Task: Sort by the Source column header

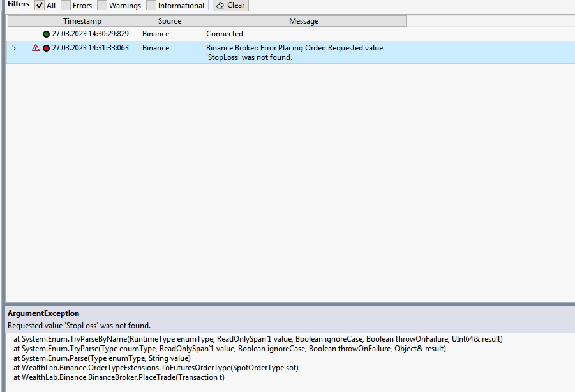Action: pyautogui.click(x=170, y=21)
